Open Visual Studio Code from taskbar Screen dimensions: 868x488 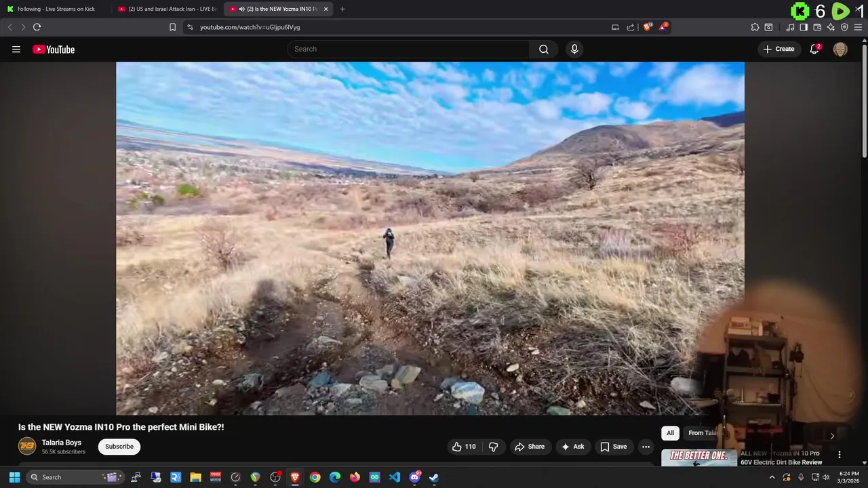click(395, 477)
